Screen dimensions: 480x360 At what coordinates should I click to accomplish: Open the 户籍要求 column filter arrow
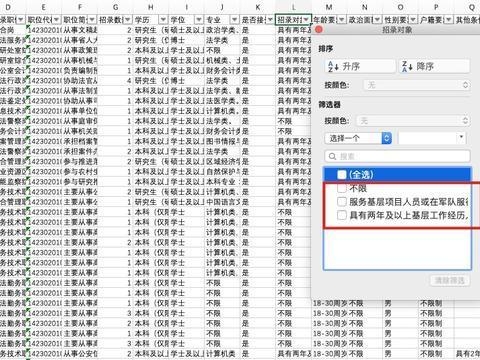pyautogui.click(x=448, y=20)
